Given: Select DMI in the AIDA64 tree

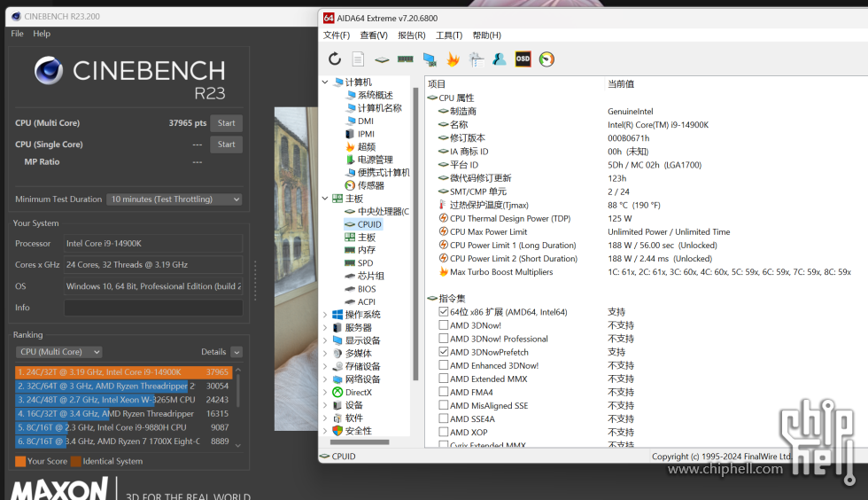Looking at the screenshot, I should (x=365, y=121).
